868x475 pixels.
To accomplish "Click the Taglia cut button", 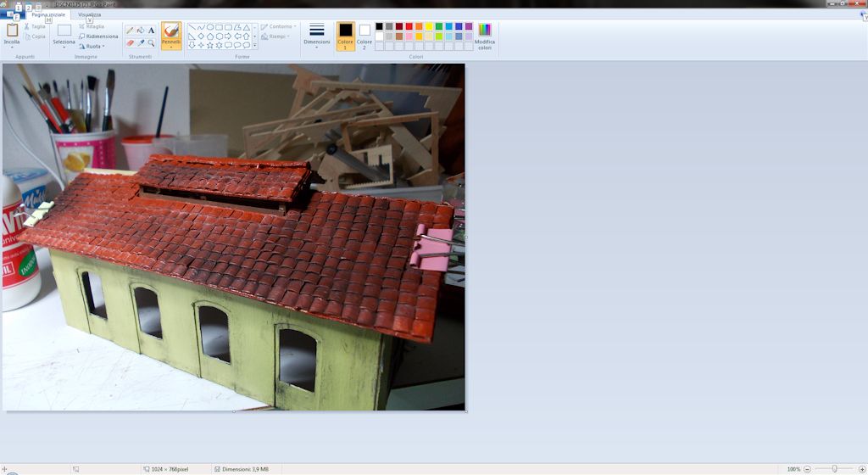I will 35,26.
